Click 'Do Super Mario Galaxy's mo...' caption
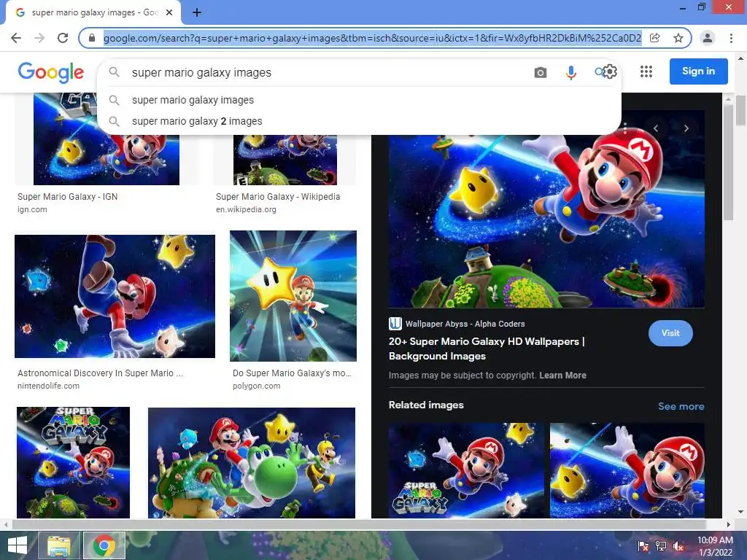This screenshot has height=560, width=747. click(x=292, y=373)
